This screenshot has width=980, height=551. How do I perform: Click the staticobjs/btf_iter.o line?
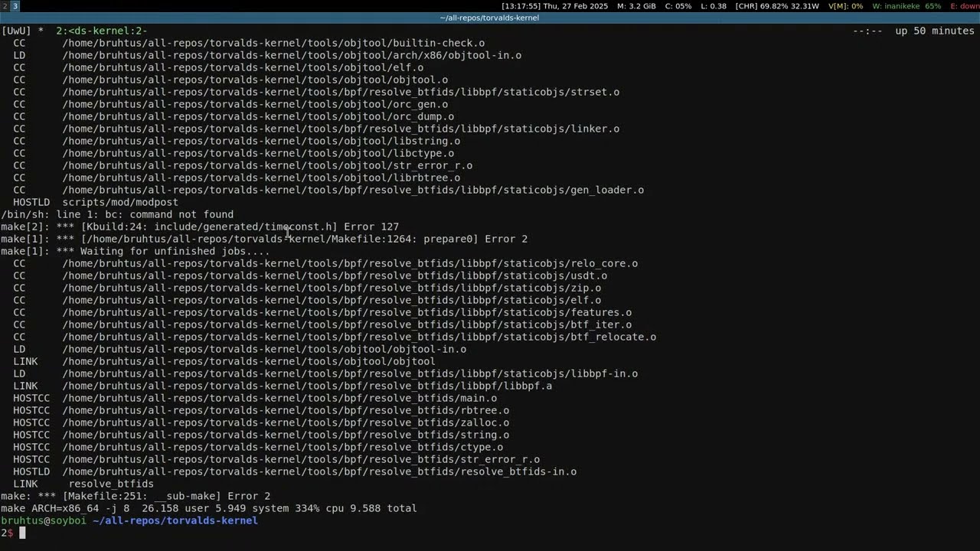point(322,324)
